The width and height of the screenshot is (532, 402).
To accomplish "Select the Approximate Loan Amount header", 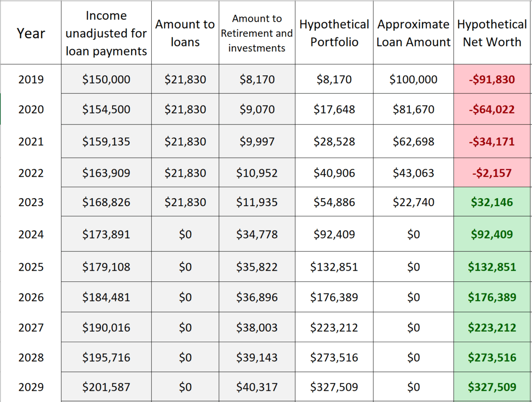I will point(413,33).
